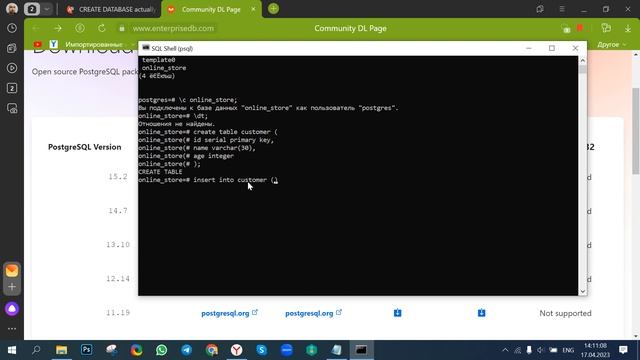
Task: Show hidden system tray icons
Action: 505,350
